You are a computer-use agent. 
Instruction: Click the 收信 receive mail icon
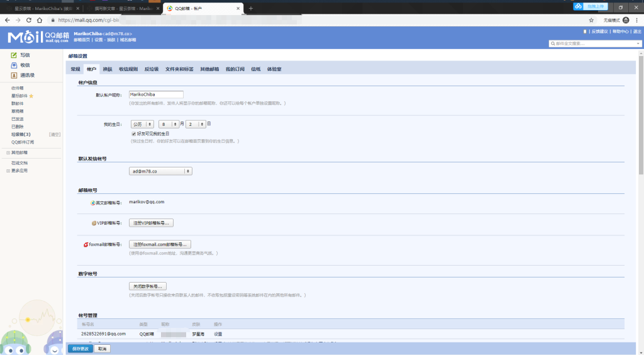tap(14, 65)
